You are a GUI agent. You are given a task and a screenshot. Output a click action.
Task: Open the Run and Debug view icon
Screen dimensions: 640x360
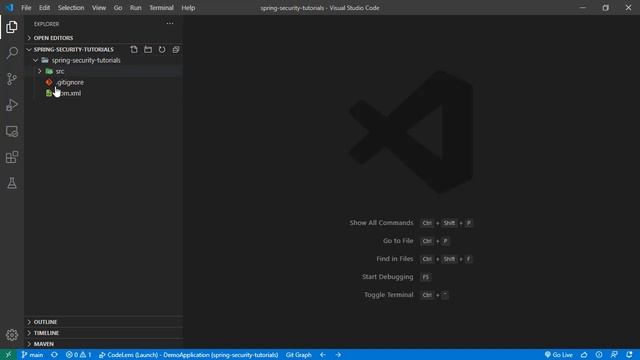pyautogui.click(x=12, y=105)
